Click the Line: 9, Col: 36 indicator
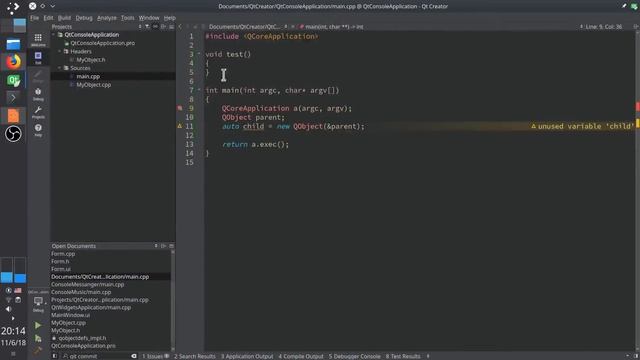Viewport: 640px width, 360px height. point(604,27)
